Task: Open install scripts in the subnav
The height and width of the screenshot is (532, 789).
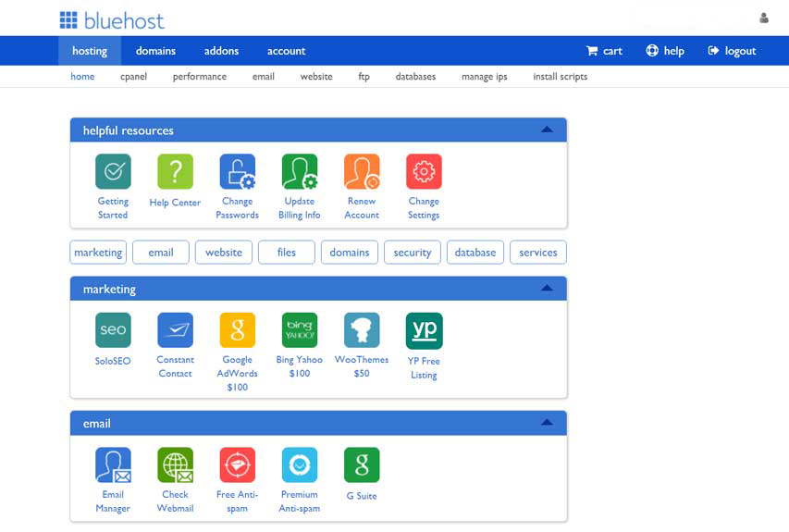Action: 560,77
